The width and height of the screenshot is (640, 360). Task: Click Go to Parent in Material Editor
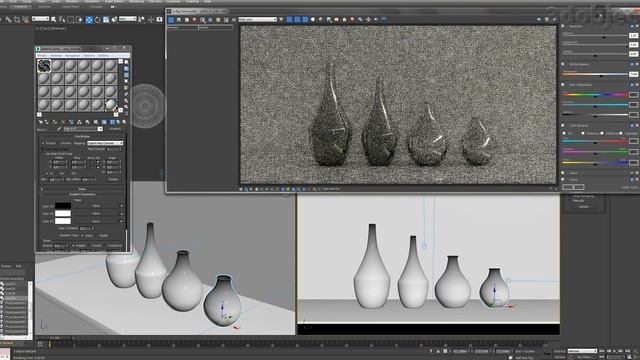click(x=118, y=122)
